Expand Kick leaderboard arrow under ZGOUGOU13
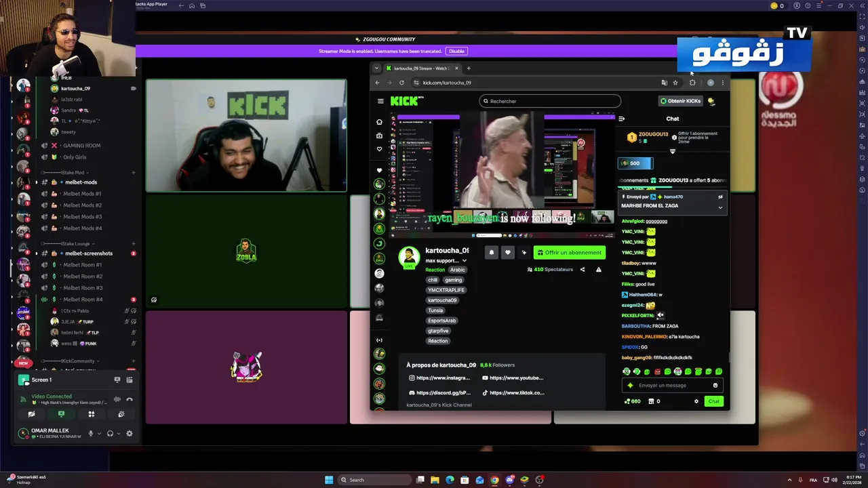 (x=673, y=152)
